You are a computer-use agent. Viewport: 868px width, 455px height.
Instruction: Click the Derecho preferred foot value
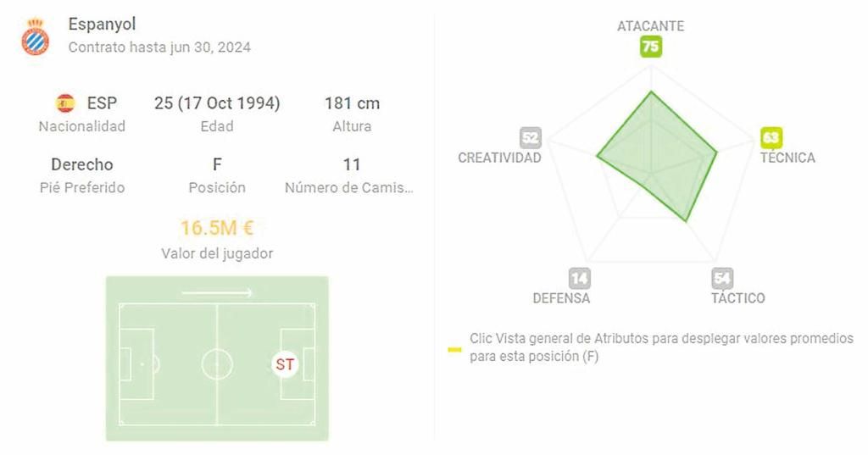(82, 164)
